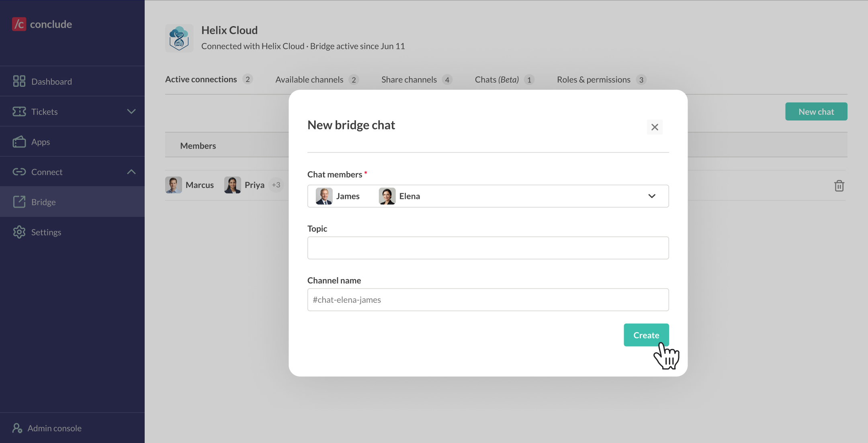Click the Connect link icon

pos(19,172)
